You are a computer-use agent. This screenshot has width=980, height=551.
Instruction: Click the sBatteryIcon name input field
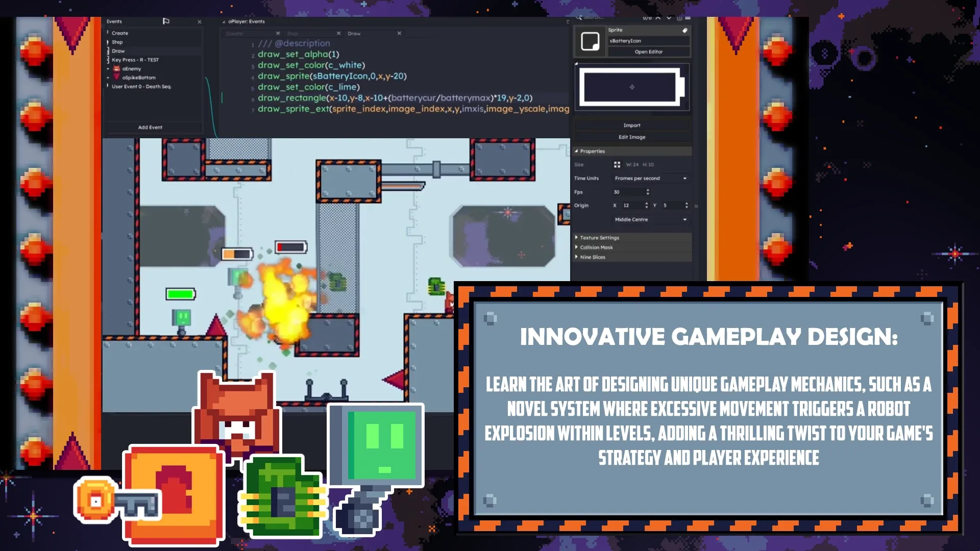click(649, 41)
